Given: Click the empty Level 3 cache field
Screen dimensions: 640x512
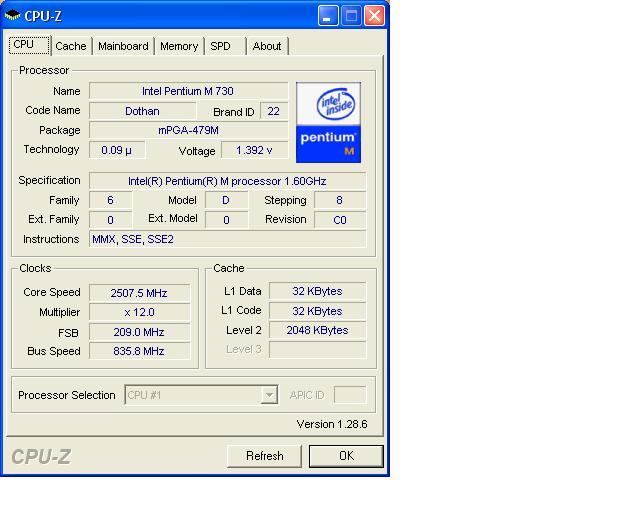Looking at the screenshot, I should (x=318, y=349).
